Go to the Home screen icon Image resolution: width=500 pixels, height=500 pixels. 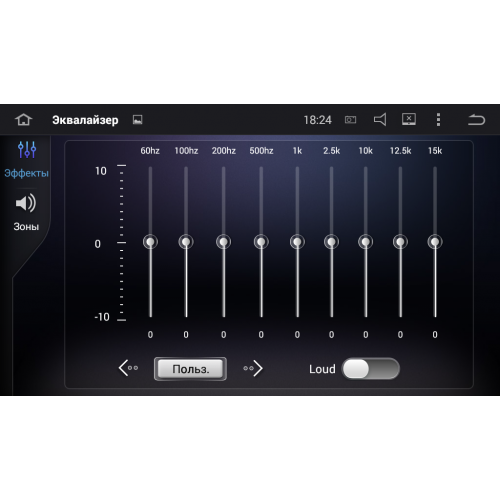pos(24,120)
